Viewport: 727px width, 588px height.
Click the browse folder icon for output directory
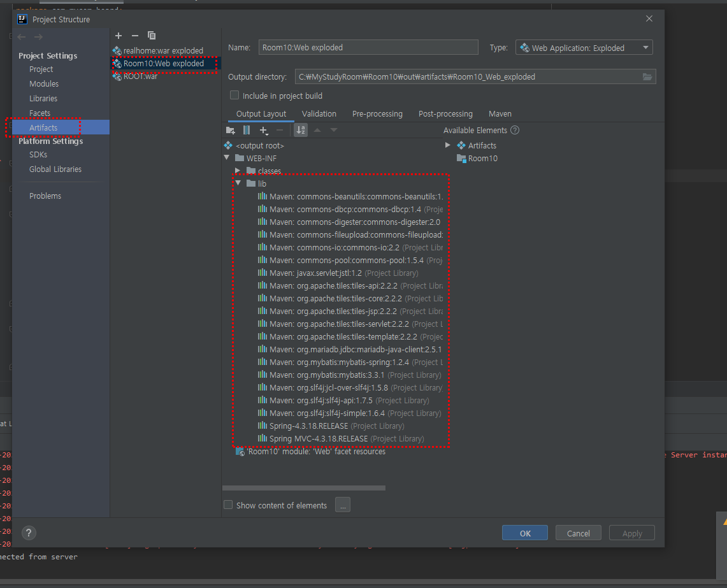tap(647, 76)
